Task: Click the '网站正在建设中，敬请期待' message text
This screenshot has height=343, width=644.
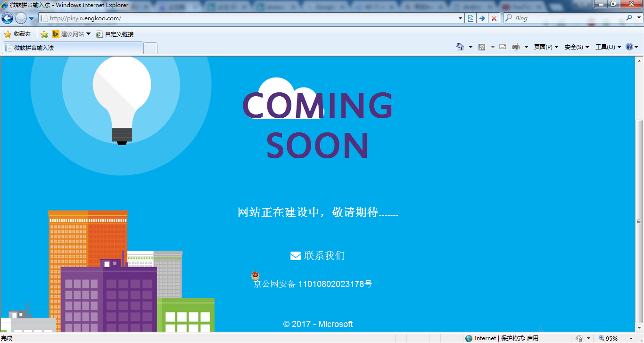Action: point(318,212)
